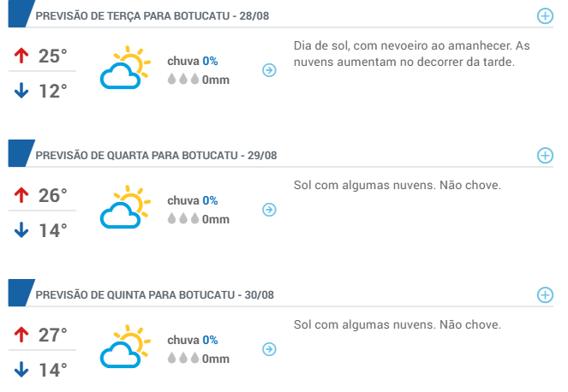Click raindrop gauge for Quinta 0mm
The height and width of the screenshot is (392, 568).
pyautogui.click(x=183, y=358)
